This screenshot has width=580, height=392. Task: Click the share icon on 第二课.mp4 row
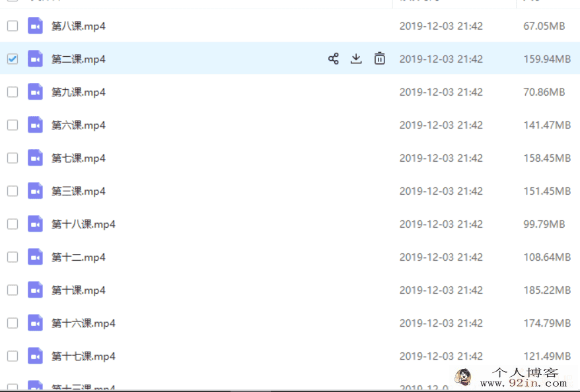[x=334, y=59]
